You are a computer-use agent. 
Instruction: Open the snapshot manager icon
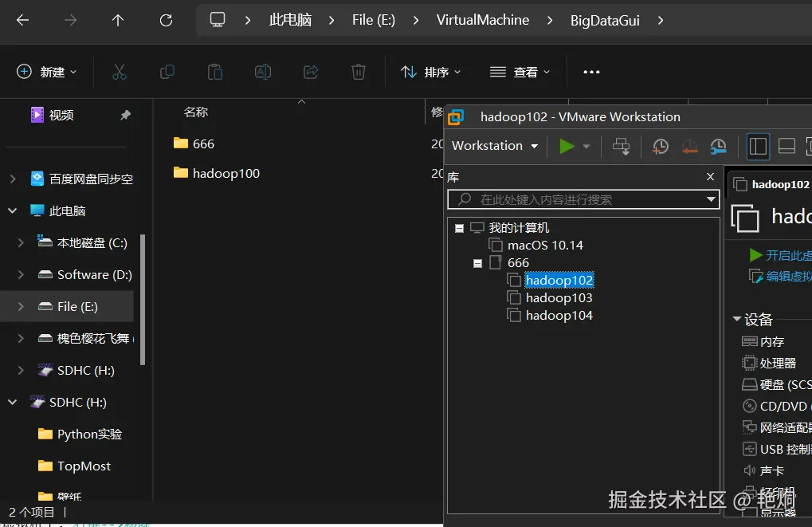718,147
